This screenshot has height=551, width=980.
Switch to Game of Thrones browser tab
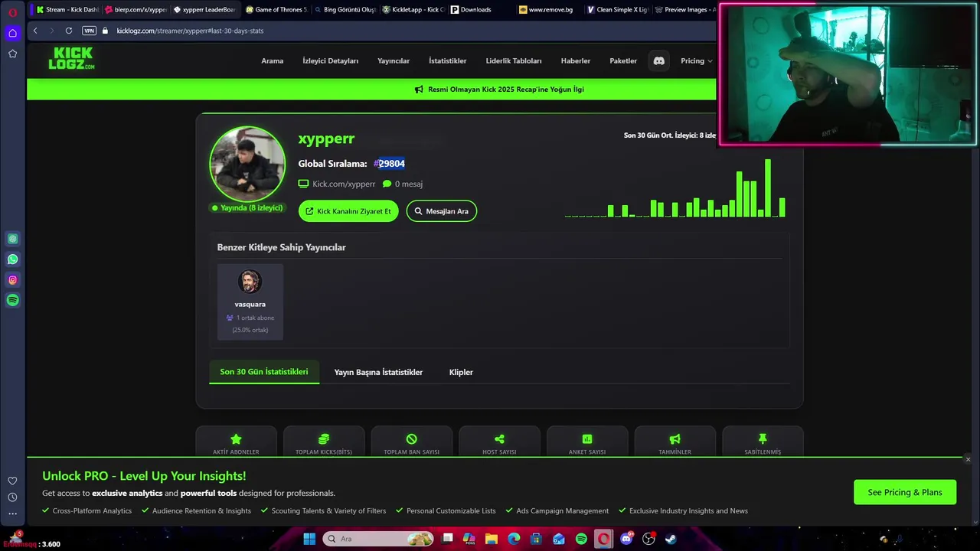[x=276, y=10]
